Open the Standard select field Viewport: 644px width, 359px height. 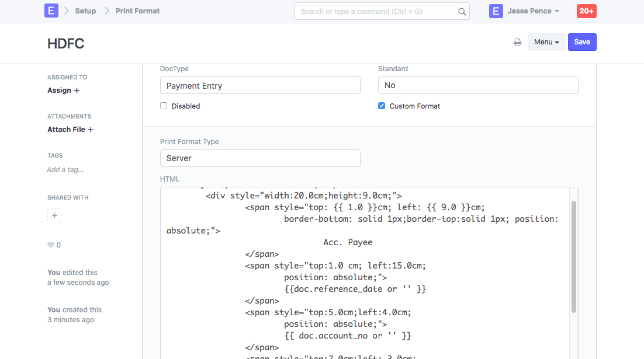[x=477, y=85]
